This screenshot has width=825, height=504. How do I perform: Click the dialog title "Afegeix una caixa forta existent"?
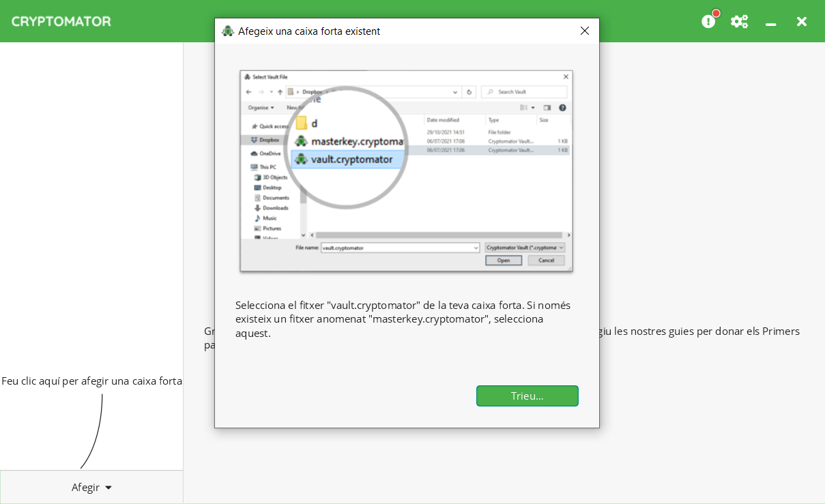tap(309, 31)
